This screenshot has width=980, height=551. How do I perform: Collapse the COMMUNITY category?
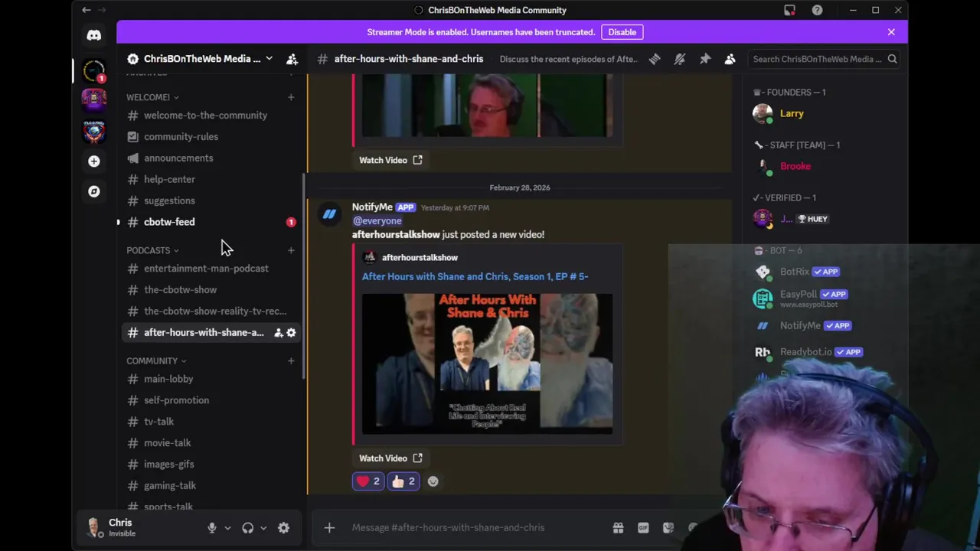(156, 361)
